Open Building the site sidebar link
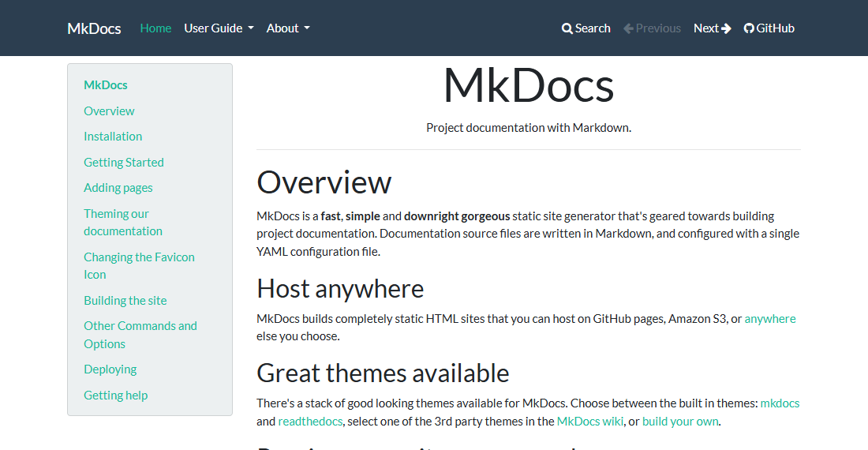868x450 pixels. 125,300
